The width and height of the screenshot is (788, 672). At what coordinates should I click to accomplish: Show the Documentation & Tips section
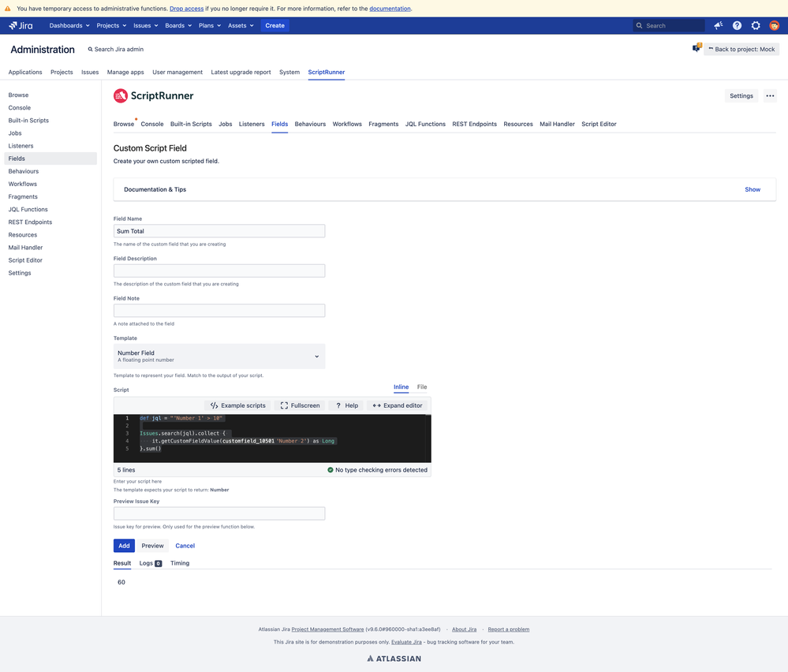(753, 189)
